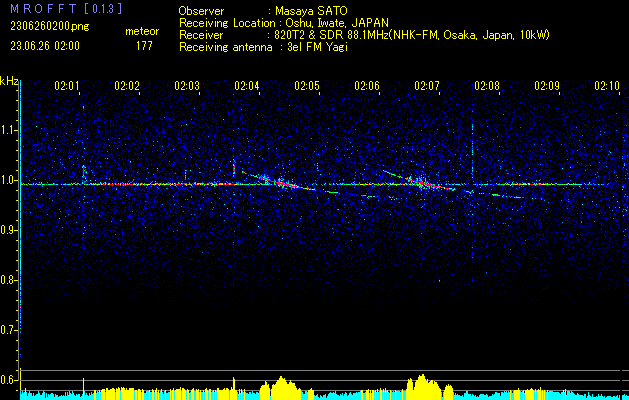
Task: Select the yellow 'meteor' label
Action: pos(141,32)
